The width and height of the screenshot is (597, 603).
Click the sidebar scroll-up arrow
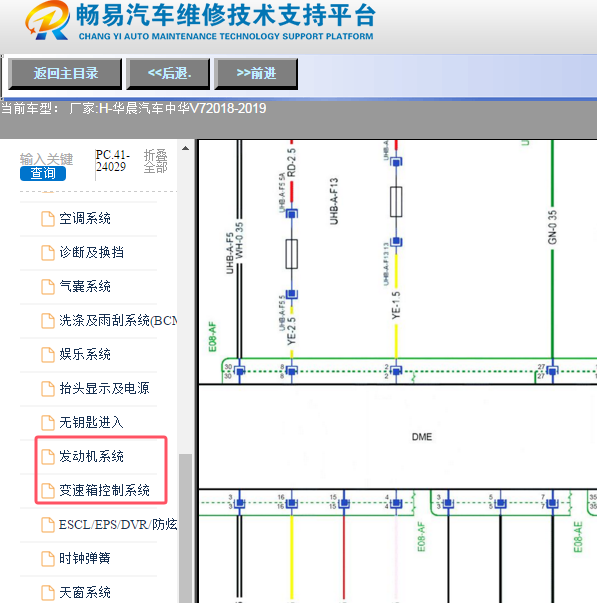tap(185, 148)
